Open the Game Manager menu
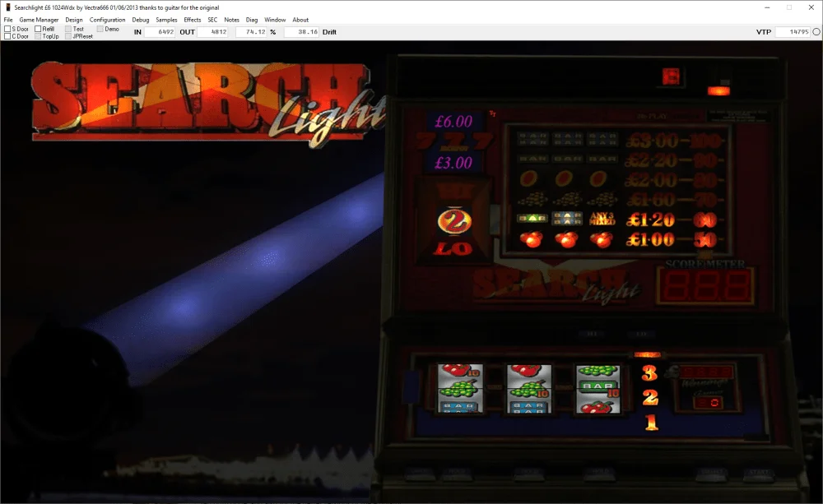Screen dimensions: 823x504 click(x=39, y=20)
